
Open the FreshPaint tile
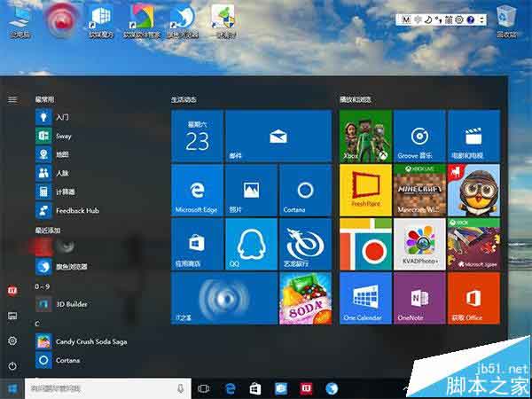tap(365, 190)
